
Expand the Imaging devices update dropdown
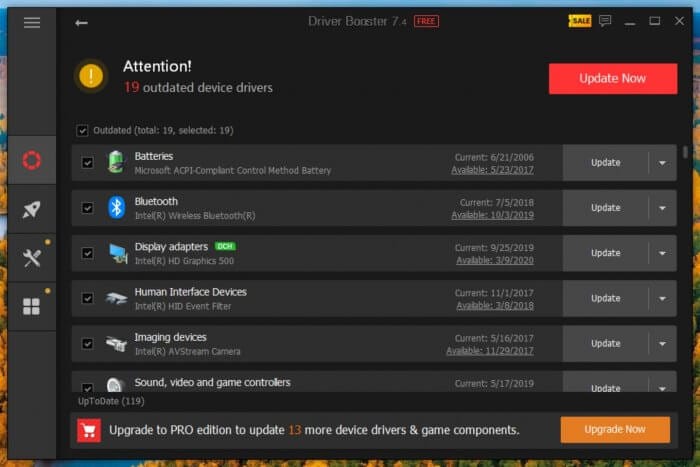(x=662, y=344)
